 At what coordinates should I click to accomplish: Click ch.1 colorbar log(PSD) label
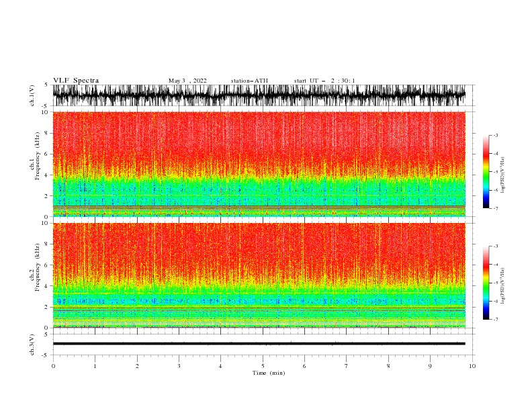503,175
